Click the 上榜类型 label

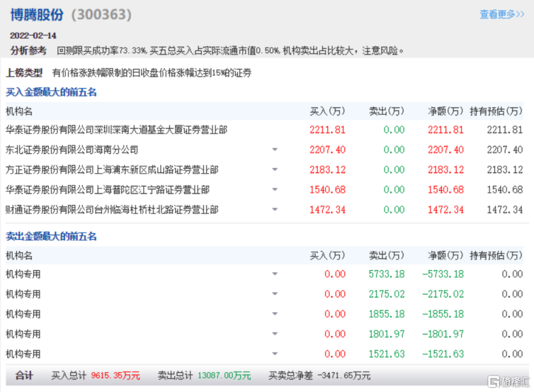click(x=24, y=72)
